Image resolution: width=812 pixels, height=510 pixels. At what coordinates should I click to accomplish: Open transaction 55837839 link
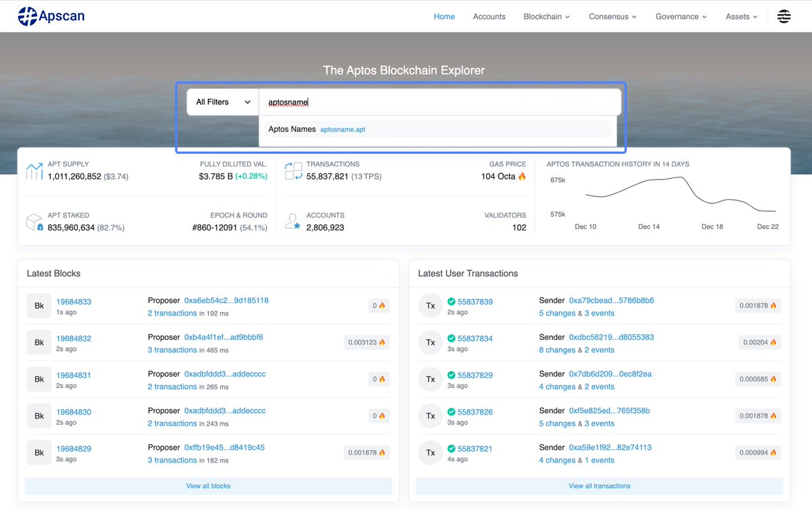[475, 301]
